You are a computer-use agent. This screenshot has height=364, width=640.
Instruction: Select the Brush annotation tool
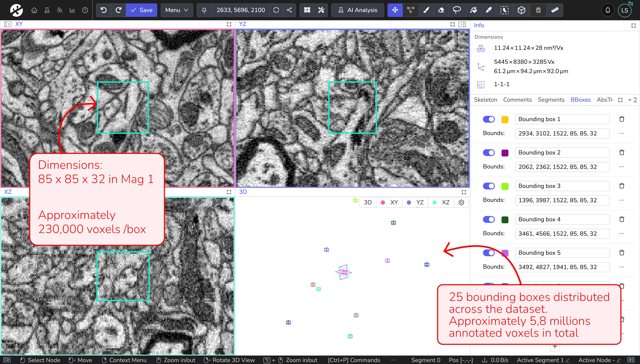(x=426, y=10)
